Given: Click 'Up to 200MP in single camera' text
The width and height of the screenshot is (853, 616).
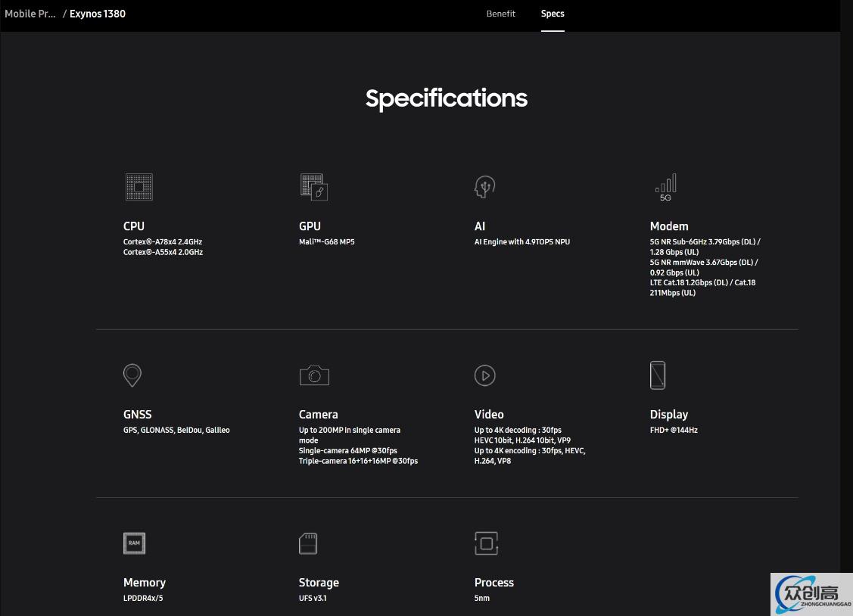Looking at the screenshot, I should tap(350, 430).
